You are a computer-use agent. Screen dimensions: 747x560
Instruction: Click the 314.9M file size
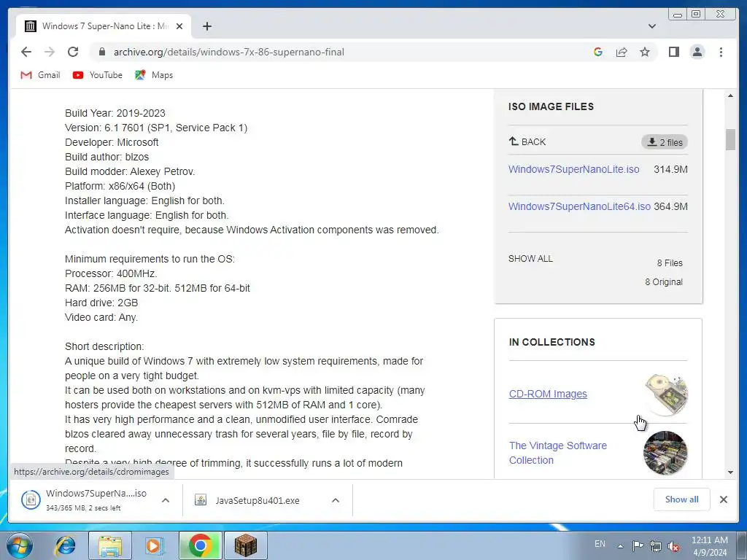tap(671, 169)
